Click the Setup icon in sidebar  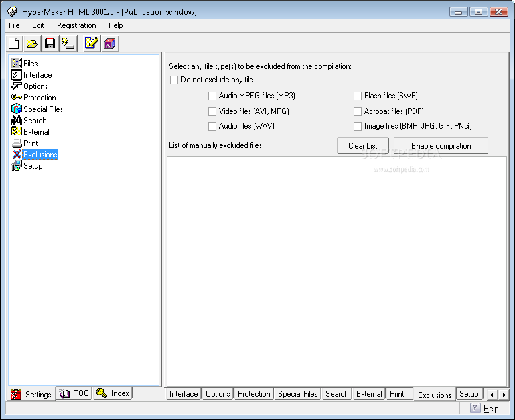click(x=17, y=165)
